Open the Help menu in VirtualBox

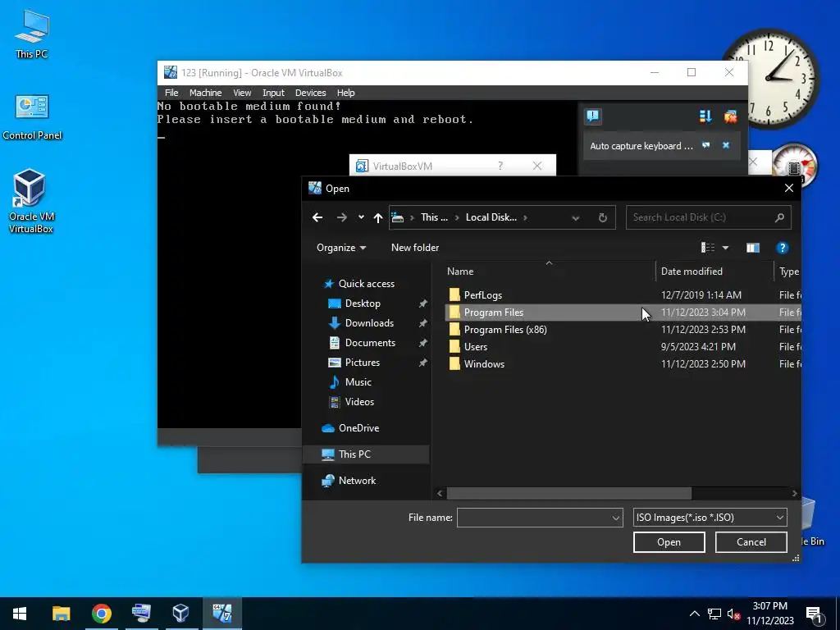345,93
